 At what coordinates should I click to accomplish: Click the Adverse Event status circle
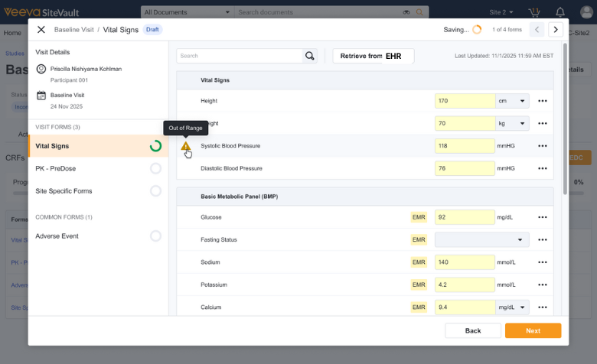[x=155, y=236]
